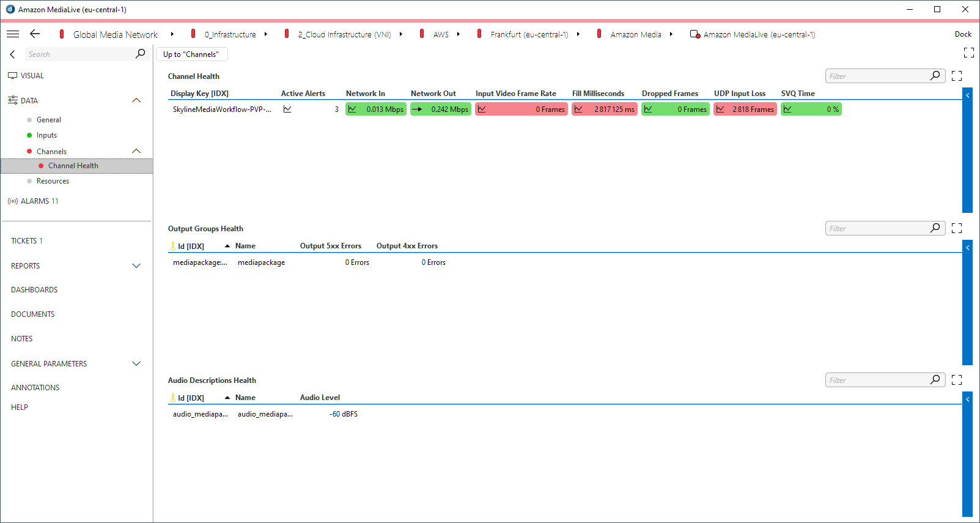Open the ANNOTATIONS section

click(35, 388)
